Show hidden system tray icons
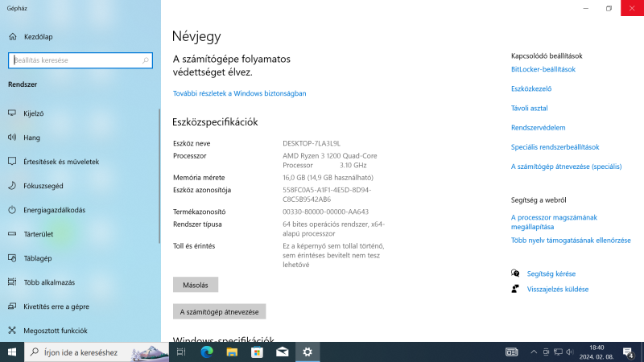644x362 pixels. point(534,352)
